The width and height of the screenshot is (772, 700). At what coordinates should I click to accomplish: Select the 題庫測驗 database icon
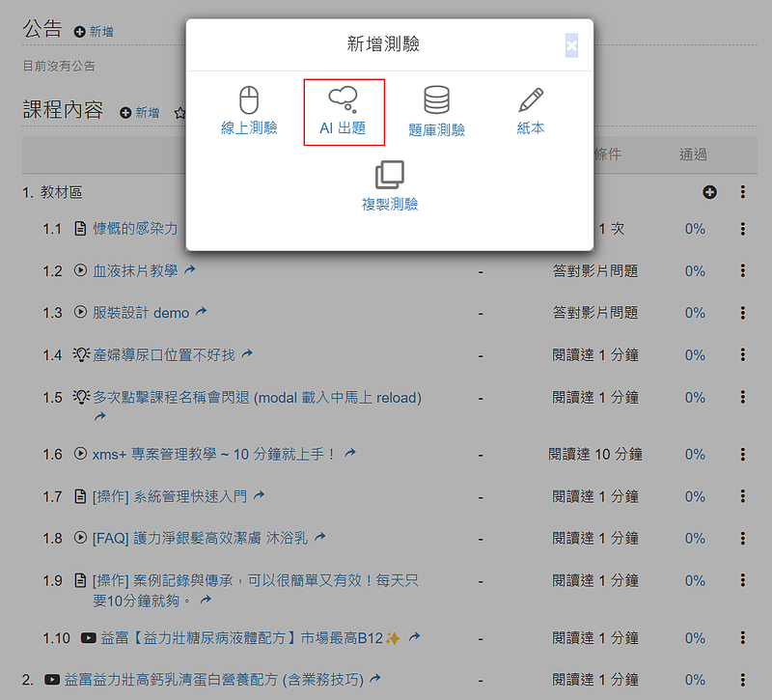[436, 100]
